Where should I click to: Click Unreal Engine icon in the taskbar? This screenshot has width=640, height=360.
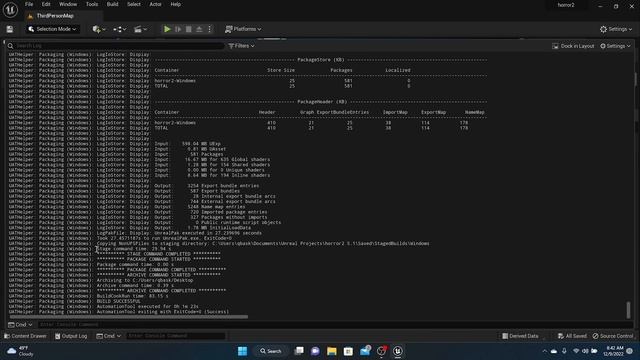pos(398,351)
